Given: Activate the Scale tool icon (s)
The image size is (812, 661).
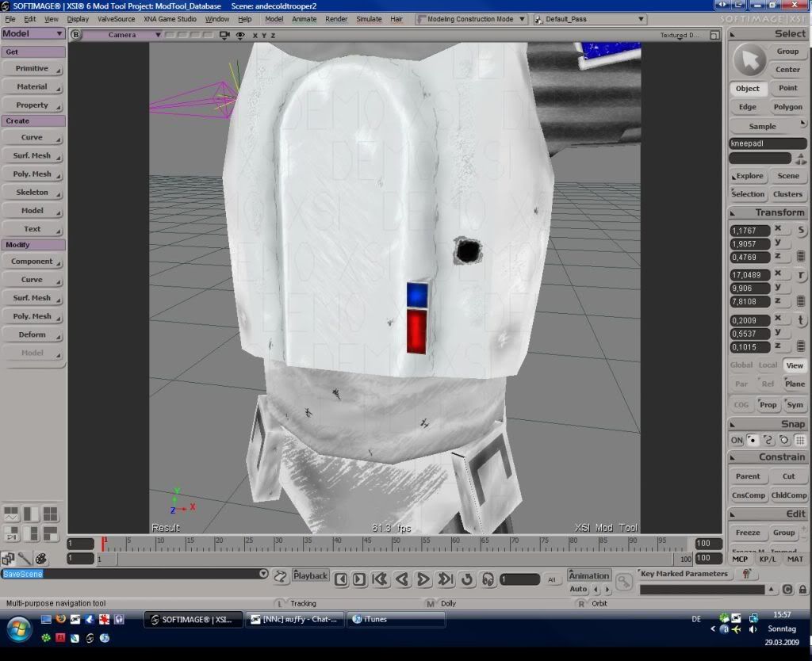Looking at the screenshot, I should coord(801,230).
